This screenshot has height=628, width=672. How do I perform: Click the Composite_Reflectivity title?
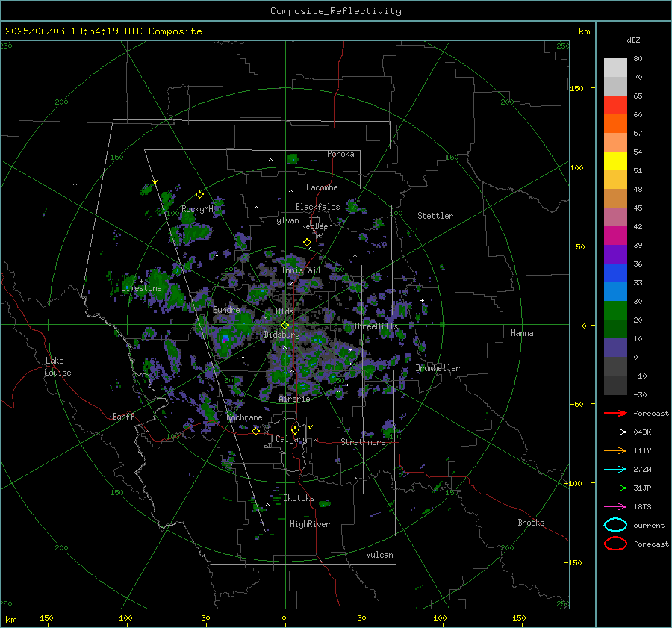(336, 11)
